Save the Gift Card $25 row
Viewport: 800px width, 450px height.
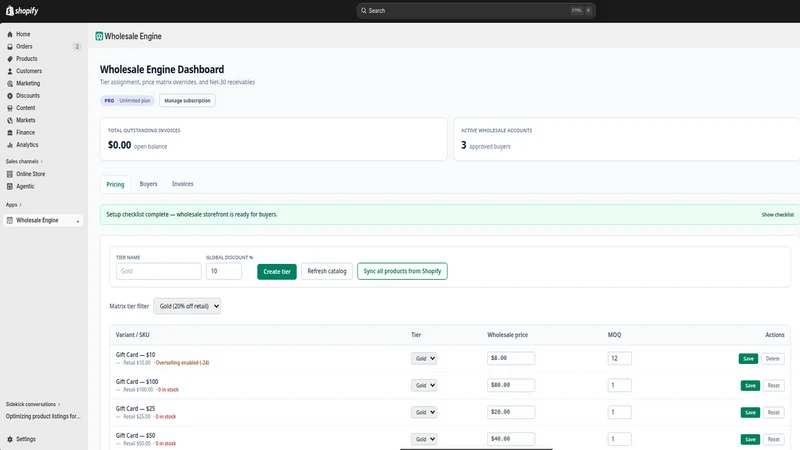pos(750,412)
